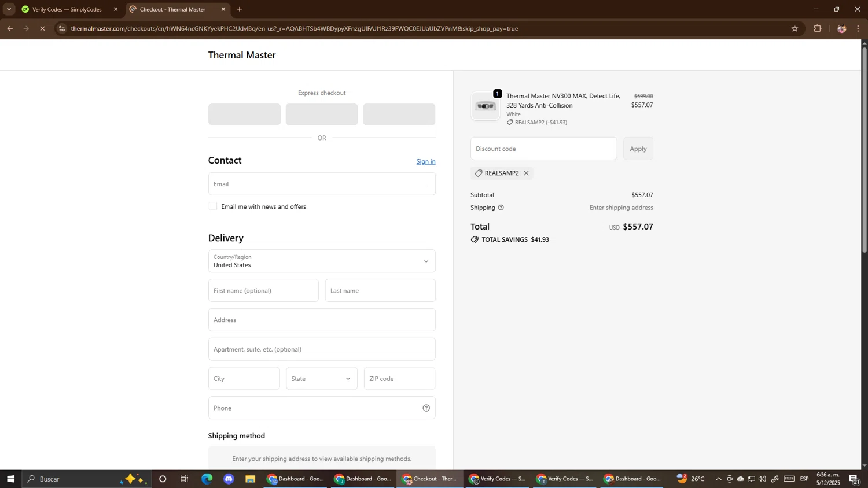
Task: Open the notification center icon
Action: point(854,479)
